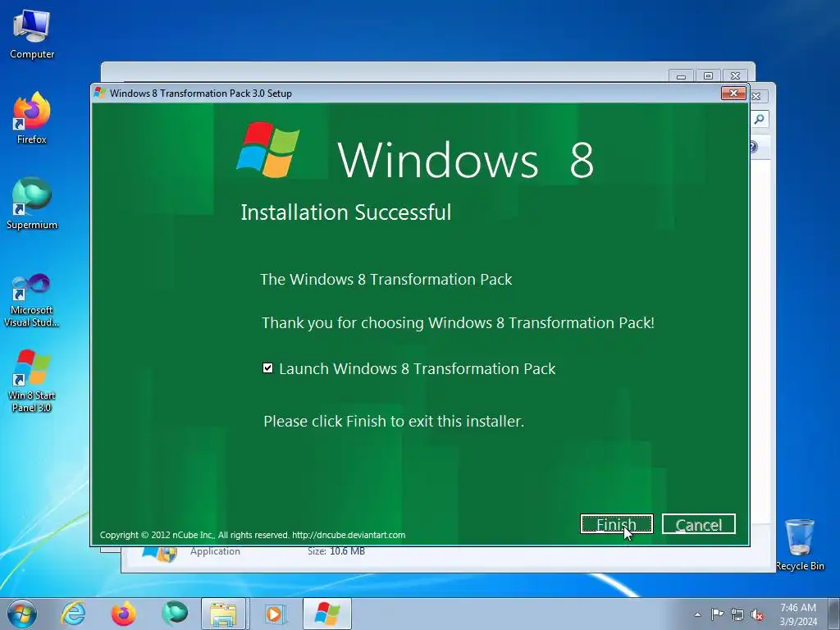
Task: Click the Size: 10.6 MB text in Explorer
Action: 336,551
